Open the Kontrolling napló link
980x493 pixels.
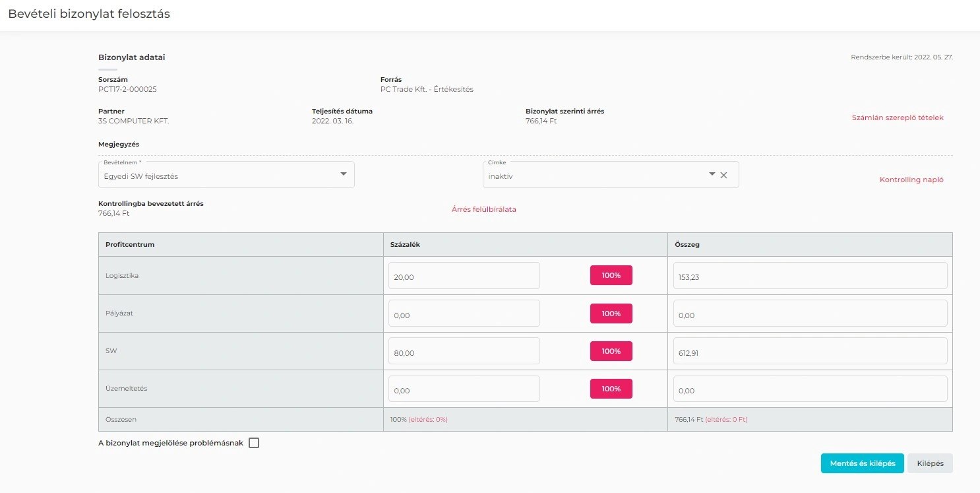tap(911, 180)
